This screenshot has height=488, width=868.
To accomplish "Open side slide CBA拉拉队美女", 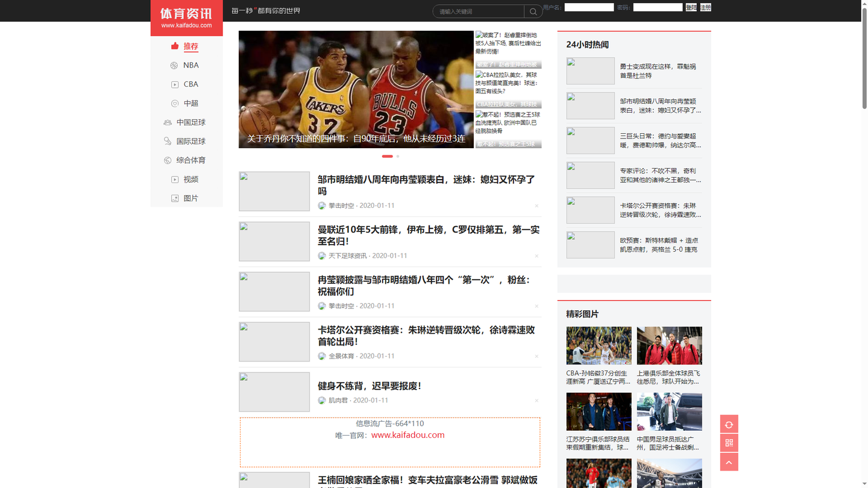I will [508, 89].
